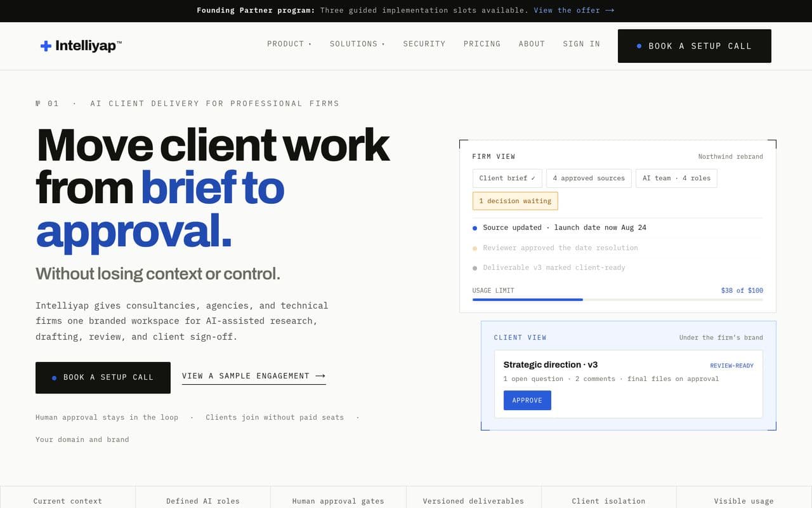Select the Client brief chip
Viewport: 812px width, 508px height.
[x=507, y=178]
